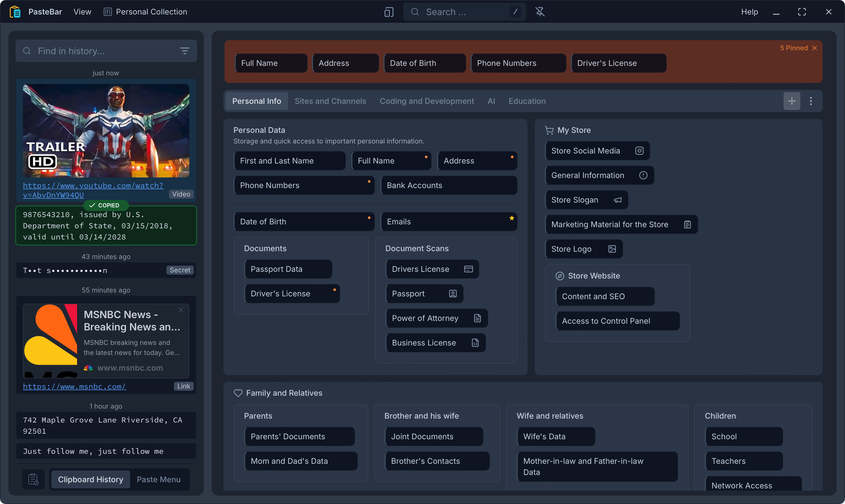The width and height of the screenshot is (845, 504).
Task: Click image icon on Store Logo
Action: click(612, 249)
